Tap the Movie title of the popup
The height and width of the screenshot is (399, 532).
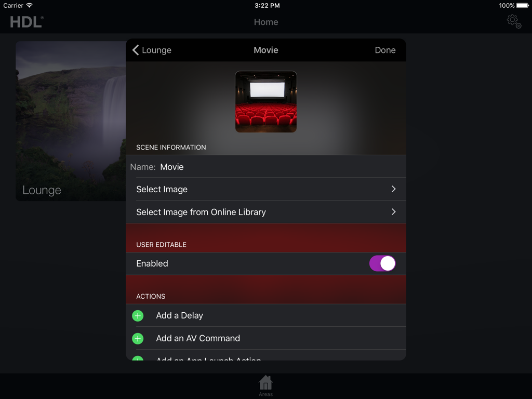(x=266, y=50)
